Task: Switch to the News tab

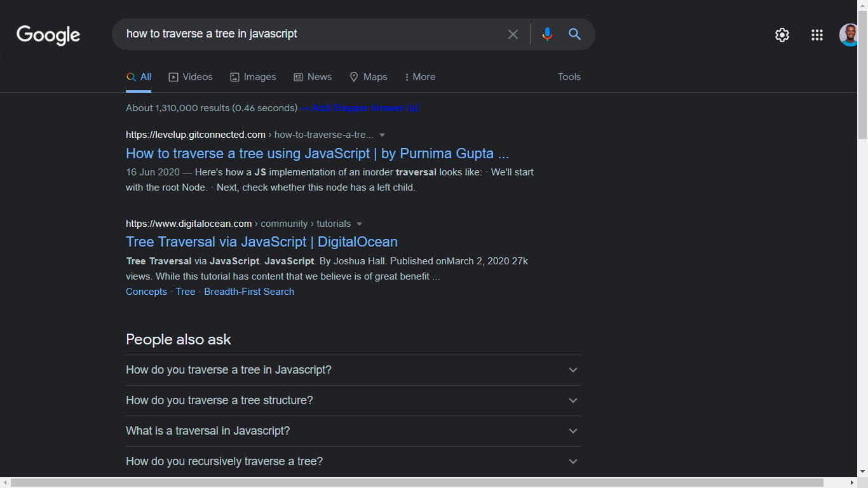Action: coord(313,77)
